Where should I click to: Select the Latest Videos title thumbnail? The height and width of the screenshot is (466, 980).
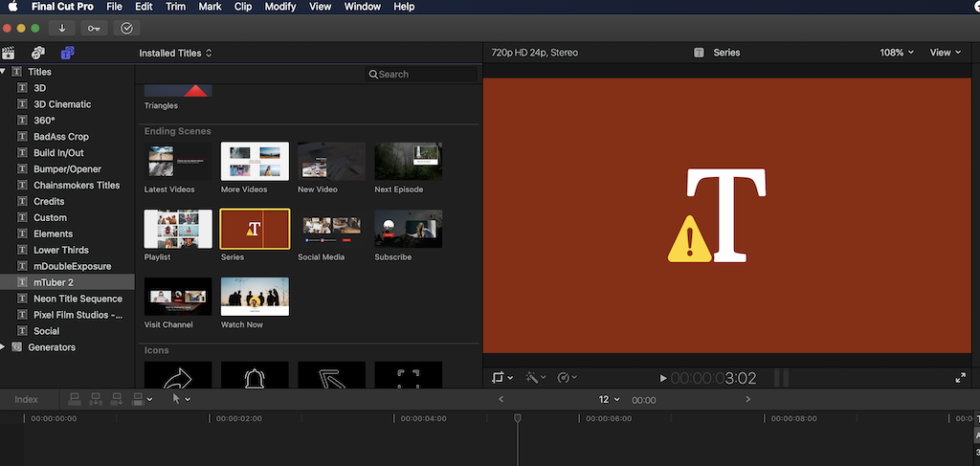(x=178, y=161)
